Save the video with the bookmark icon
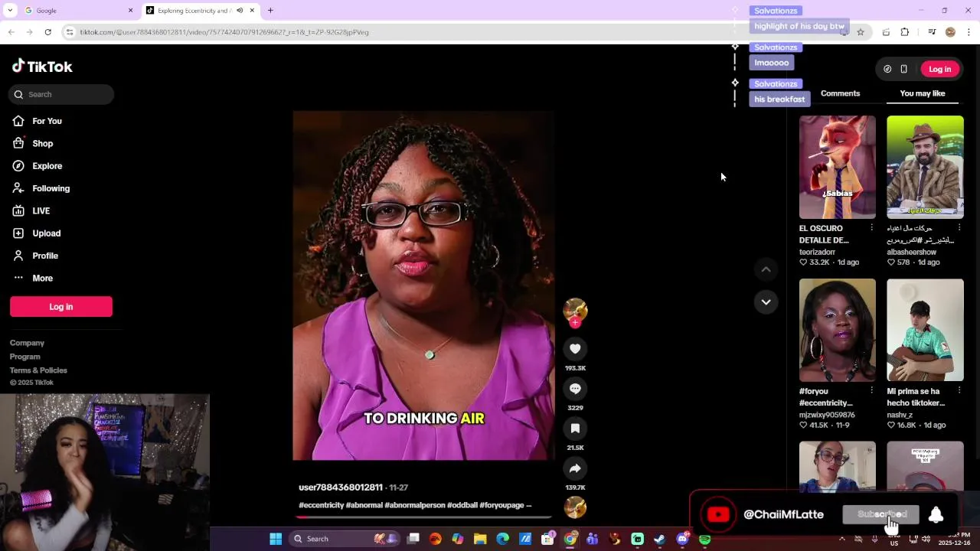Screen dimensions: 980x551 tap(575, 429)
